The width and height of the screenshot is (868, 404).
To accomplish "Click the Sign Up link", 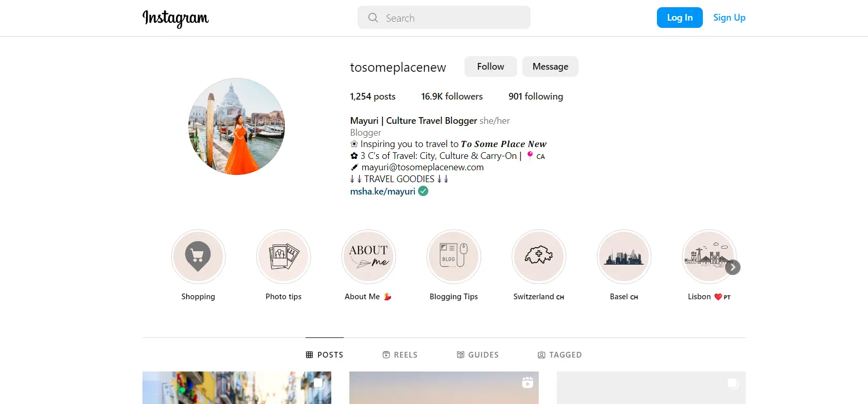I will [x=729, y=18].
